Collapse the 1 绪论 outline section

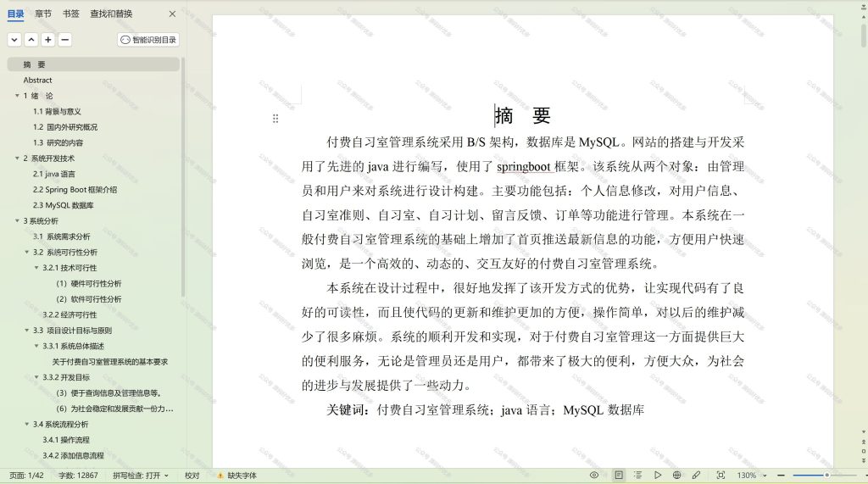pyautogui.click(x=17, y=96)
